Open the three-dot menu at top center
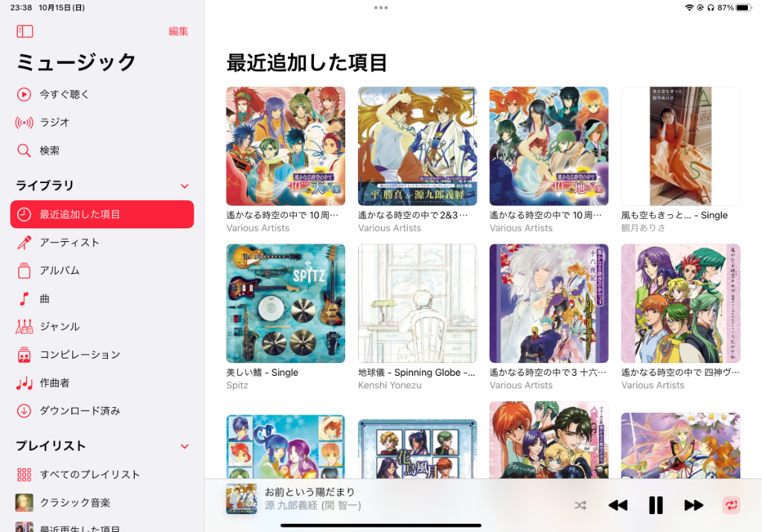The width and height of the screenshot is (762, 532). point(381,7)
